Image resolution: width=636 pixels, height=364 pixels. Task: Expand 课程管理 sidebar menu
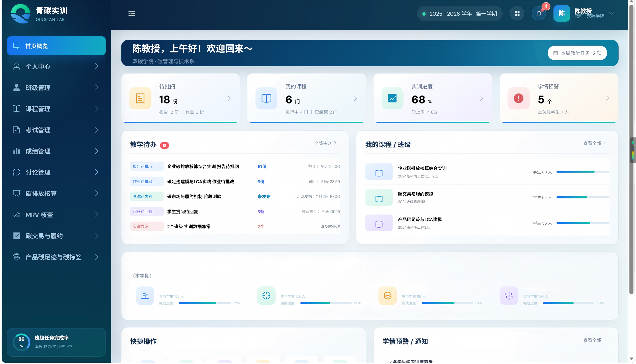click(x=56, y=109)
